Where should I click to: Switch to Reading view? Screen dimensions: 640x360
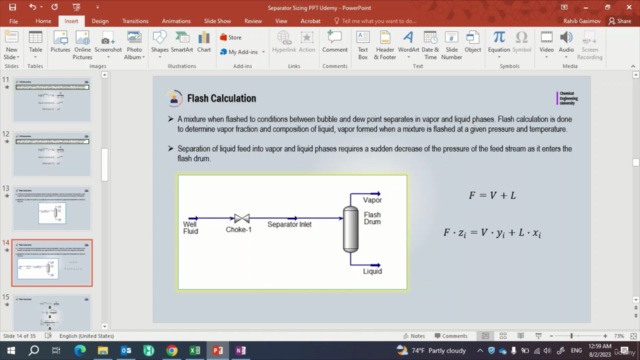pyautogui.click(x=520, y=336)
